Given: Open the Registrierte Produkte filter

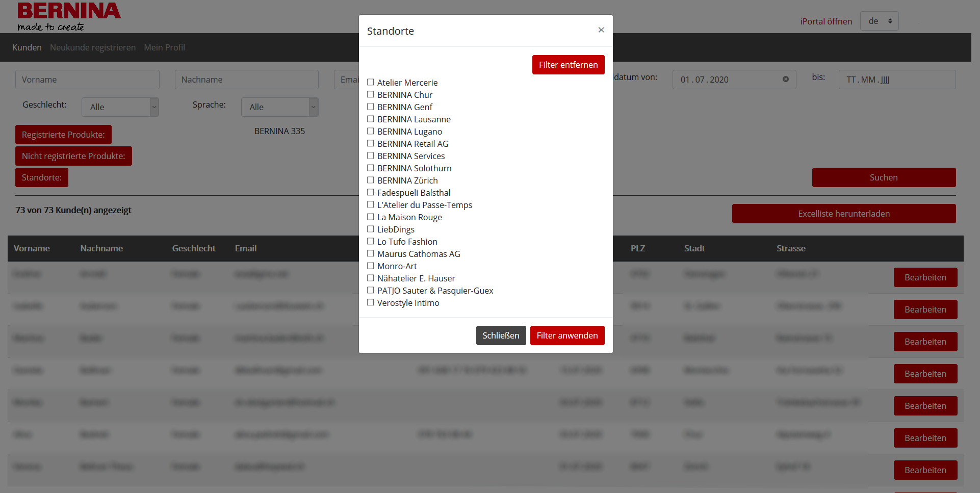Looking at the screenshot, I should (x=63, y=135).
